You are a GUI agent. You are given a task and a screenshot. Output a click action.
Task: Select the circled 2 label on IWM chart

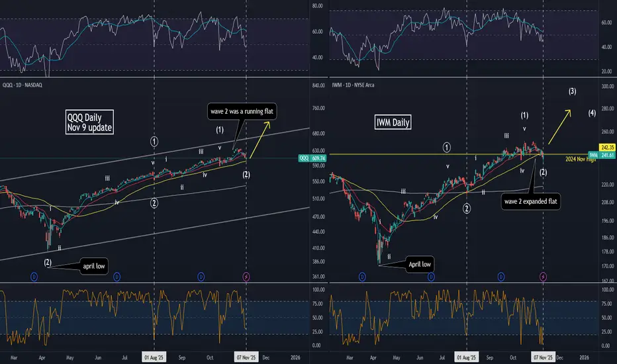coord(466,208)
